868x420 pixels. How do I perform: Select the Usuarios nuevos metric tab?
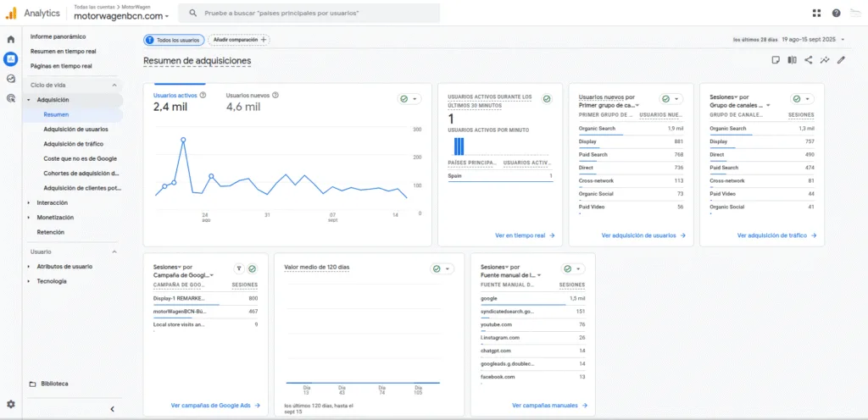pyautogui.click(x=252, y=102)
